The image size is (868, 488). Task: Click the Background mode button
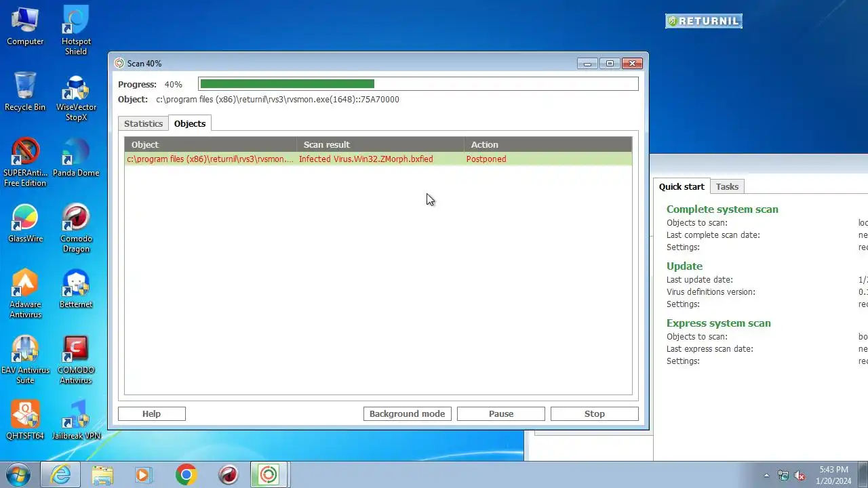click(407, 413)
